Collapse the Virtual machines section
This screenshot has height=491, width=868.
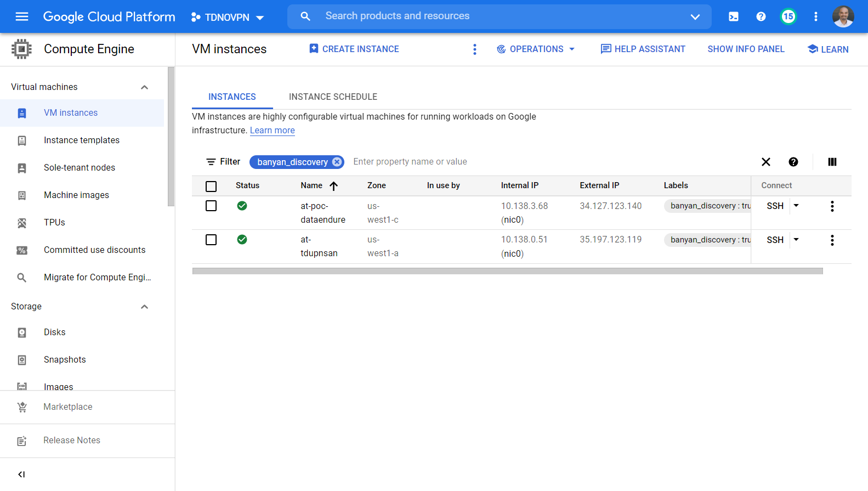click(x=144, y=87)
